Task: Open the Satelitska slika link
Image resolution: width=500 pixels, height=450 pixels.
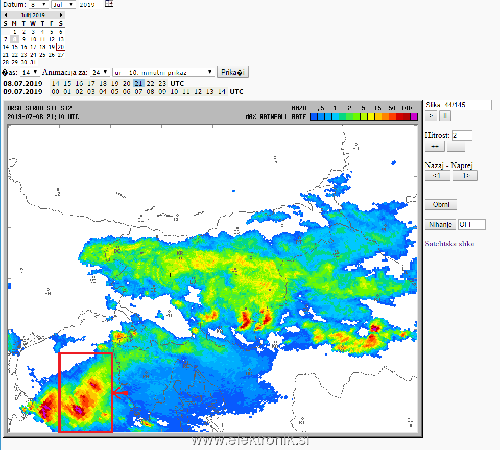Action: tap(449, 244)
